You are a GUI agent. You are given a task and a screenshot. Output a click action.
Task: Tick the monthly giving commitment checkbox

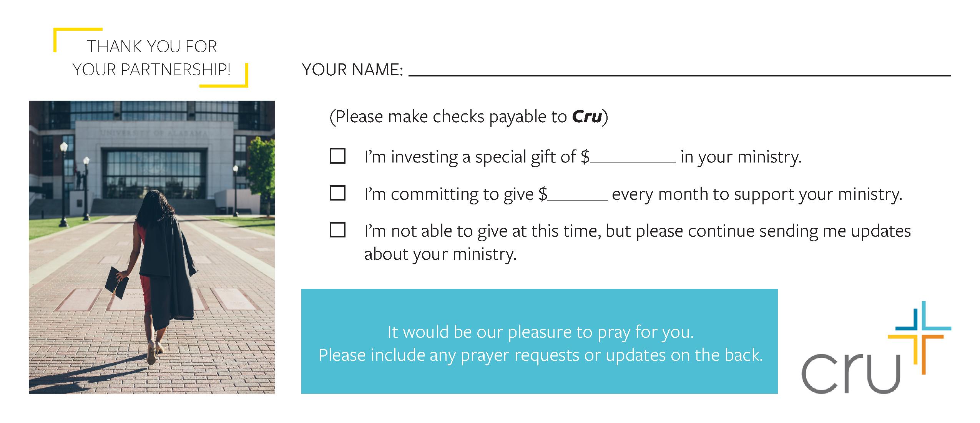click(337, 193)
